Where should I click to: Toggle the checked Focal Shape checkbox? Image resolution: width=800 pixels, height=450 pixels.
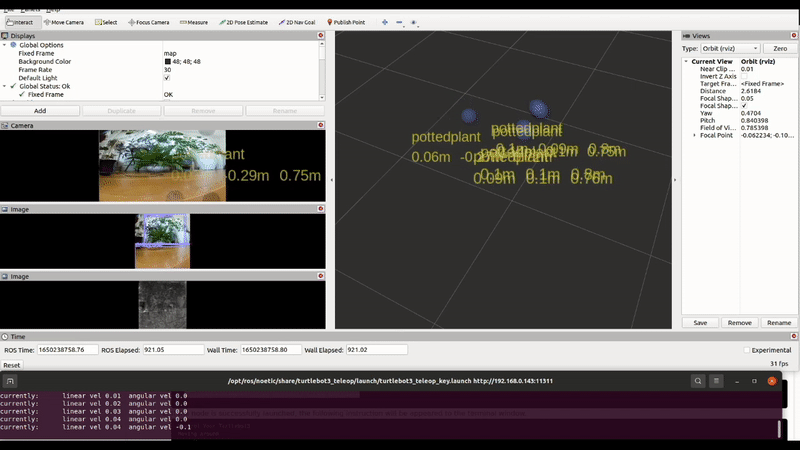(744, 106)
